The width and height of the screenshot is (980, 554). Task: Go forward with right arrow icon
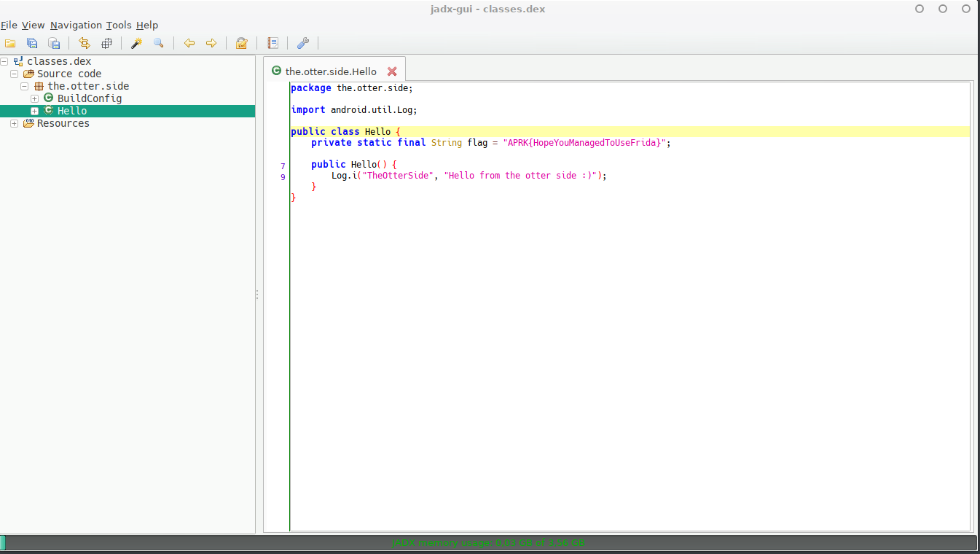click(211, 43)
